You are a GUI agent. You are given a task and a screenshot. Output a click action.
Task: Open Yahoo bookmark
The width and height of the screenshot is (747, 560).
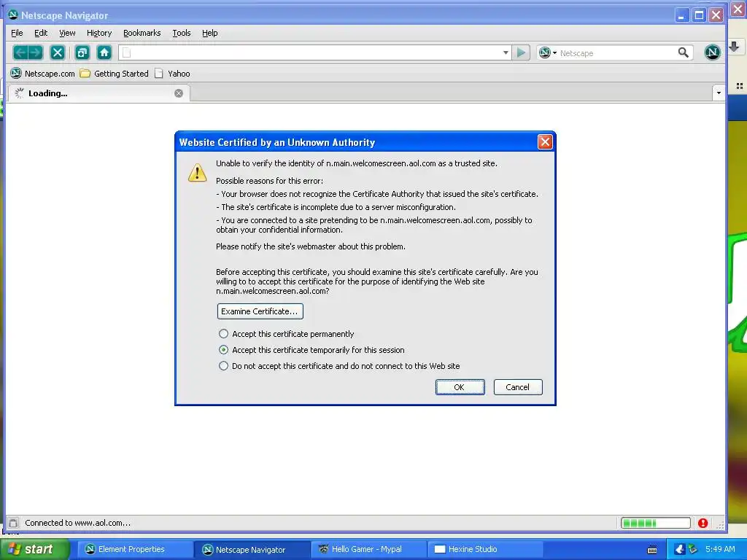coord(172,74)
